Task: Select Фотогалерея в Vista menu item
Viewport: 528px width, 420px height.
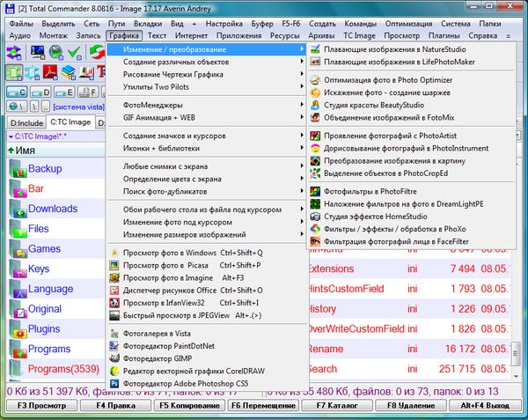Action: click(208, 334)
